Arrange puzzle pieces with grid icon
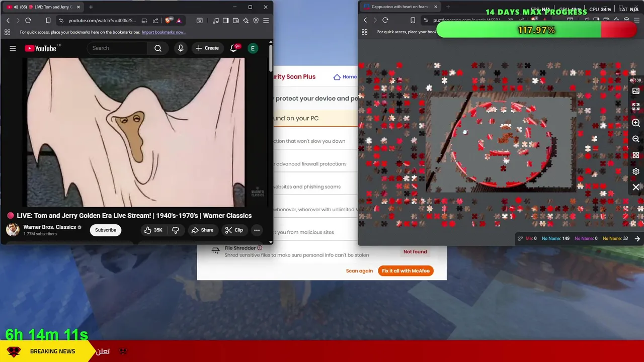 click(x=636, y=155)
